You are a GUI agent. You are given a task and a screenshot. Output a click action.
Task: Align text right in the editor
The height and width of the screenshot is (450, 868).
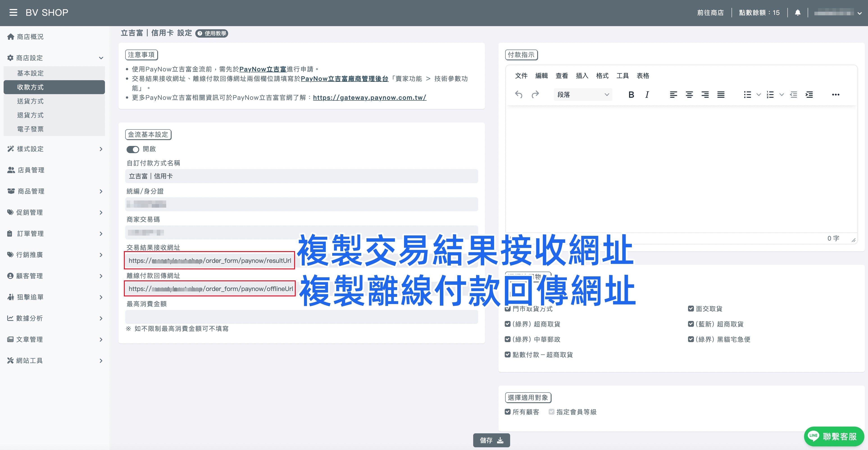click(705, 95)
